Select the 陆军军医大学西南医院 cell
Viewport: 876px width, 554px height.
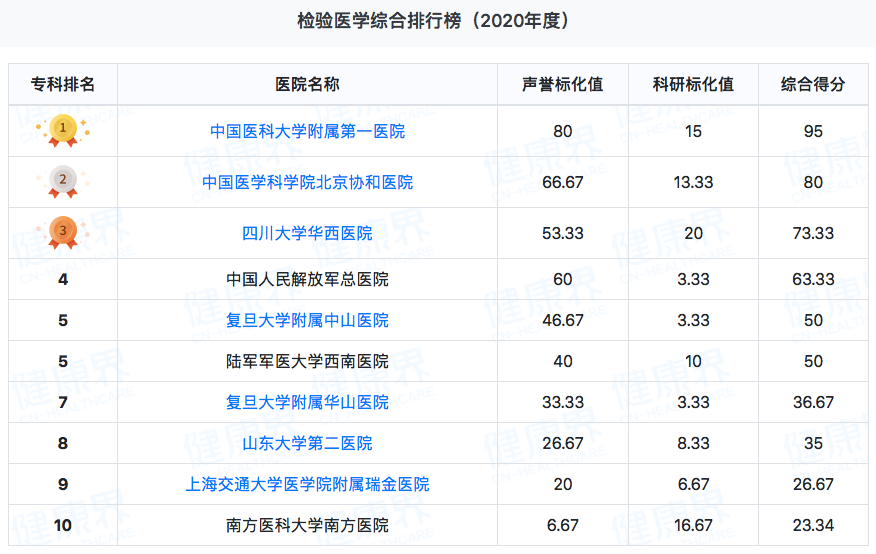[307, 361]
